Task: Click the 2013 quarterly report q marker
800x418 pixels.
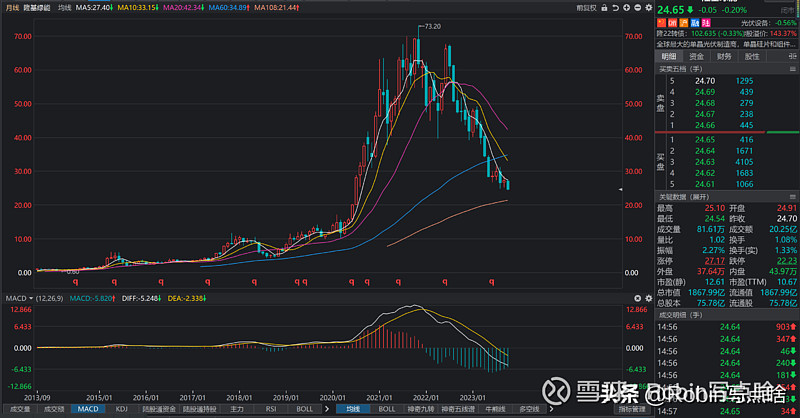Action: click(x=76, y=281)
